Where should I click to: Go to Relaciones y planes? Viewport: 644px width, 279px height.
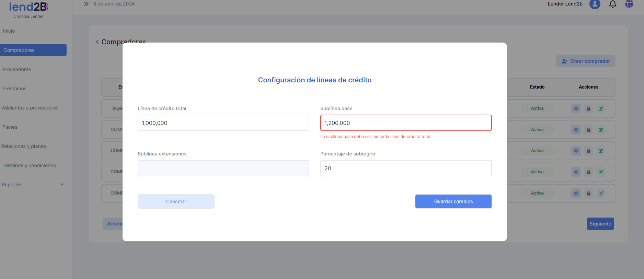coord(24,146)
